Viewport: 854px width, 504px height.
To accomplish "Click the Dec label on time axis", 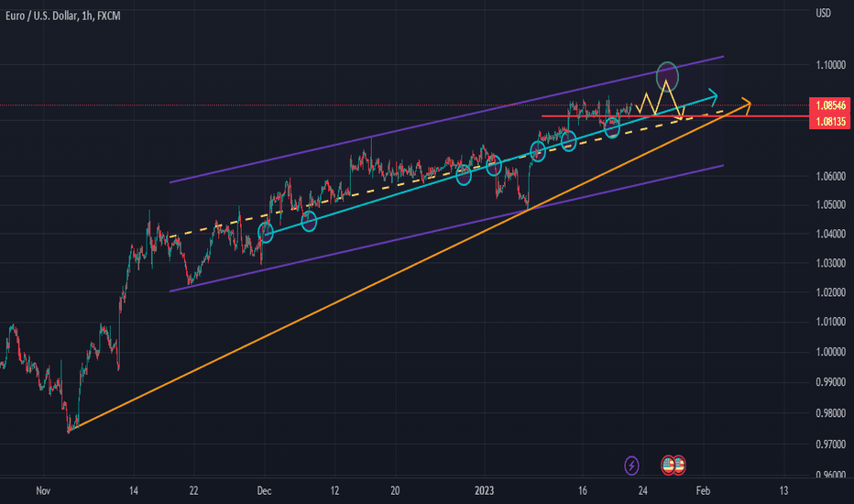I will click(x=264, y=491).
